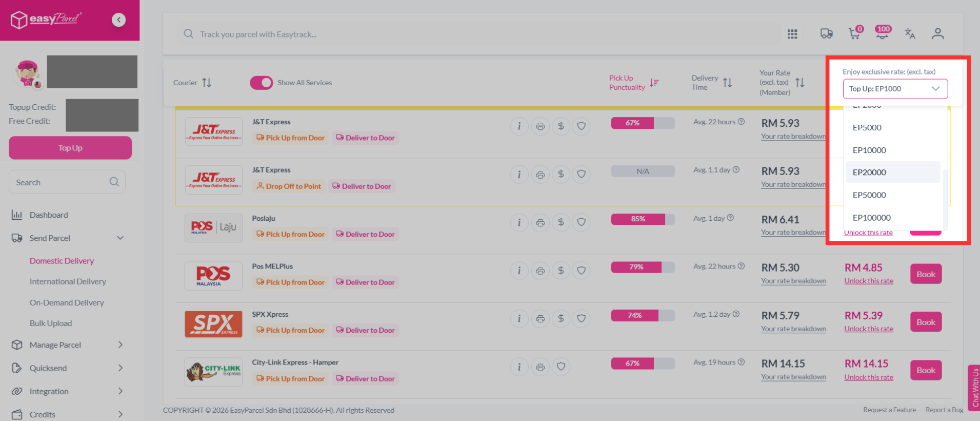The height and width of the screenshot is (421, 980).
Task: Click shield icon for J&T Express Pick Up row
Action: [x=581, y=126]
